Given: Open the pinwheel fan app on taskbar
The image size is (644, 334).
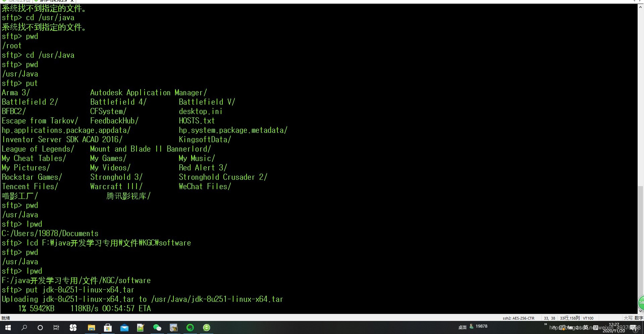Looking at the screenshot, I should [73, 328].
